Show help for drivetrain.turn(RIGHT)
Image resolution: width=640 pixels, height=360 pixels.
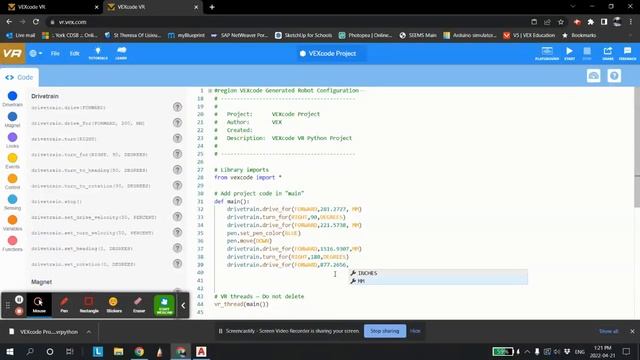(177, 138)
